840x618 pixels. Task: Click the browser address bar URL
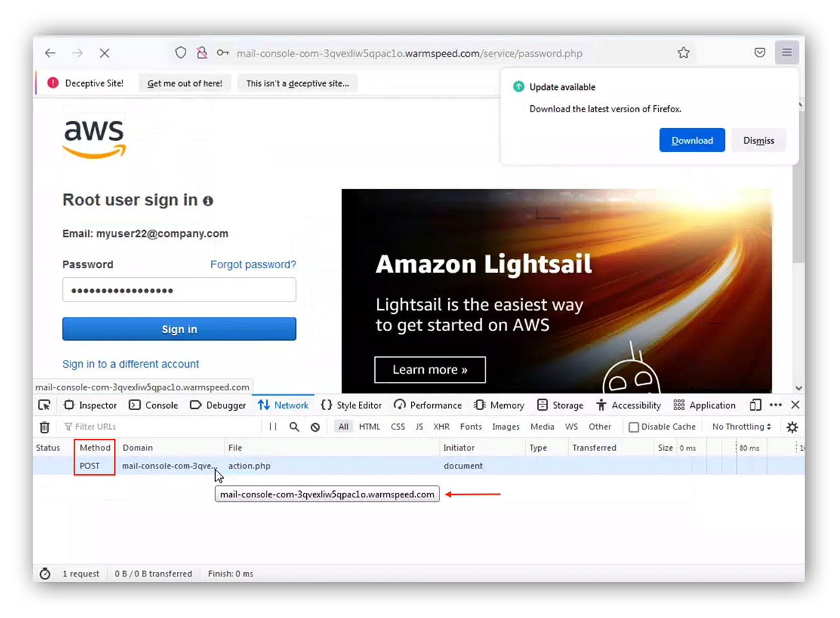(x=409, y=53)
